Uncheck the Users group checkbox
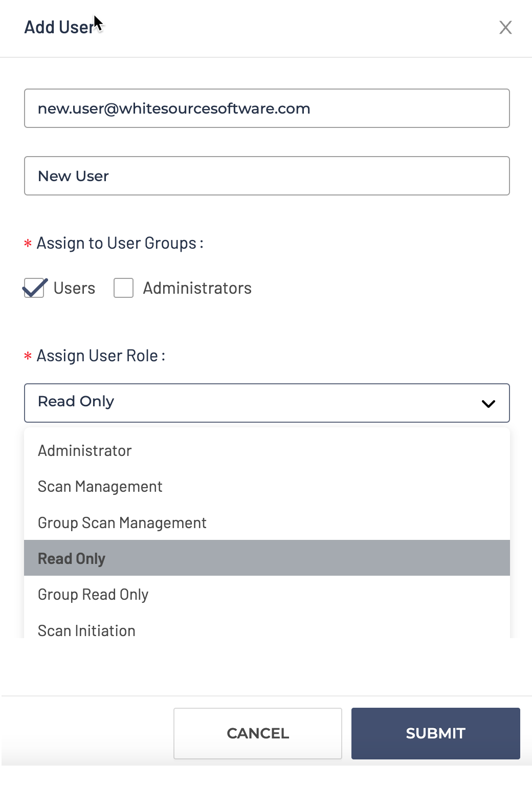 click(34, 288)
